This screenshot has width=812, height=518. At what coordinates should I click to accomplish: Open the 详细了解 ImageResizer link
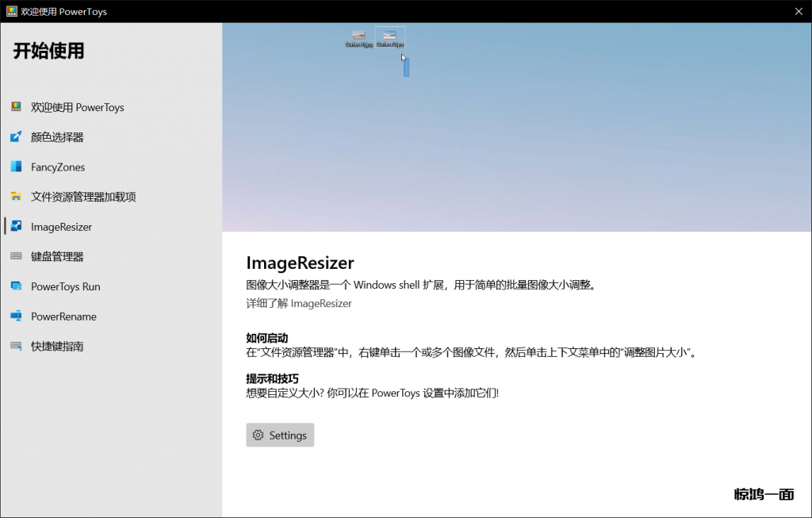click(x=299, y=303)
